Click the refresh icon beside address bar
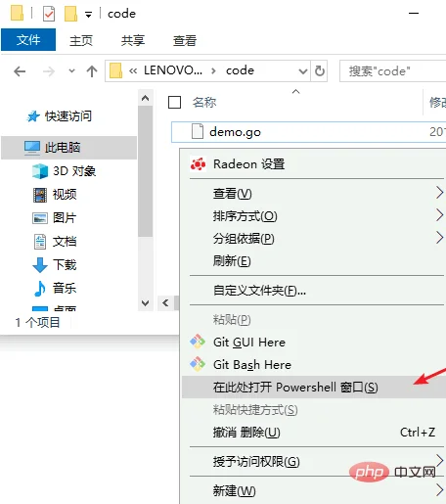This screenshot has width=446, height=504. pyautogui.click(x=319, y=70)
